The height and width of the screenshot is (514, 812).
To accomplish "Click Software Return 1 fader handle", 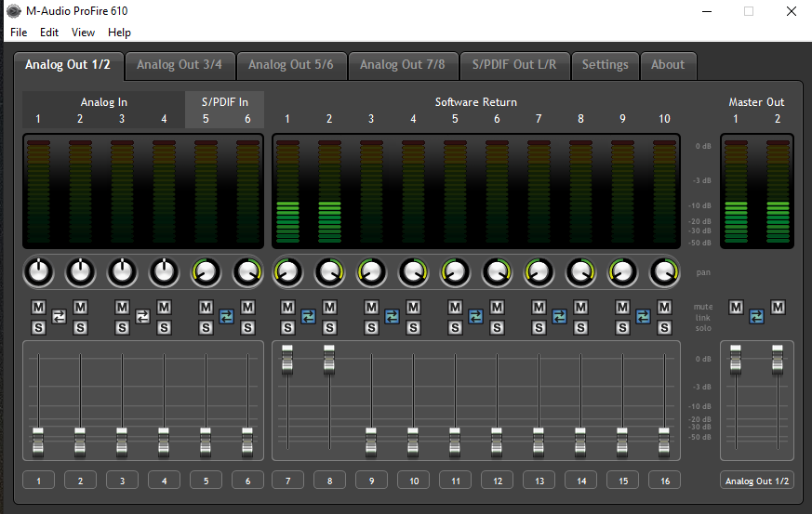I will 287,359.
